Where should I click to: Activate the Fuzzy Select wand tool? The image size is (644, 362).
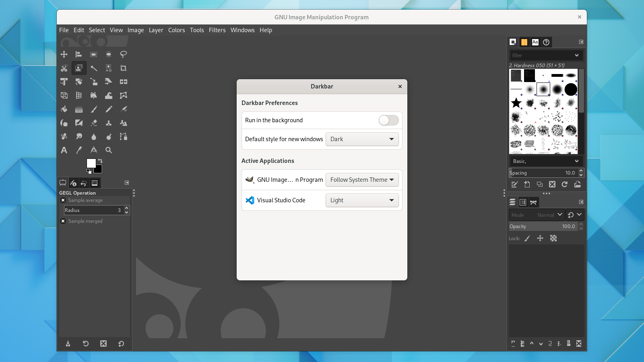[x=94, y=68]
